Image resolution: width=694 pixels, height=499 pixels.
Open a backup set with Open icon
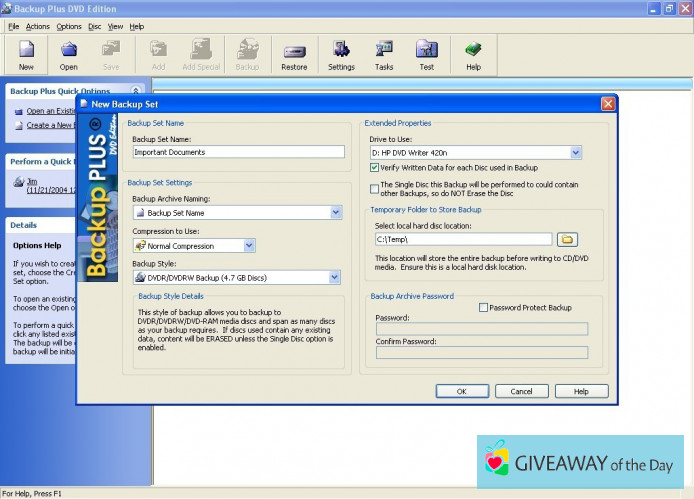[68, 54]
